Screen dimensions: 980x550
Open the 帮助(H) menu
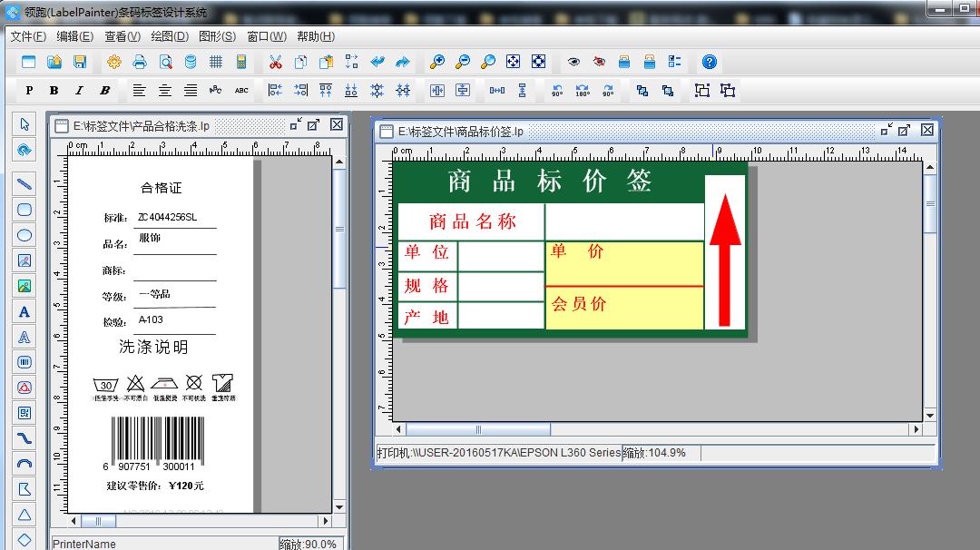316,36
